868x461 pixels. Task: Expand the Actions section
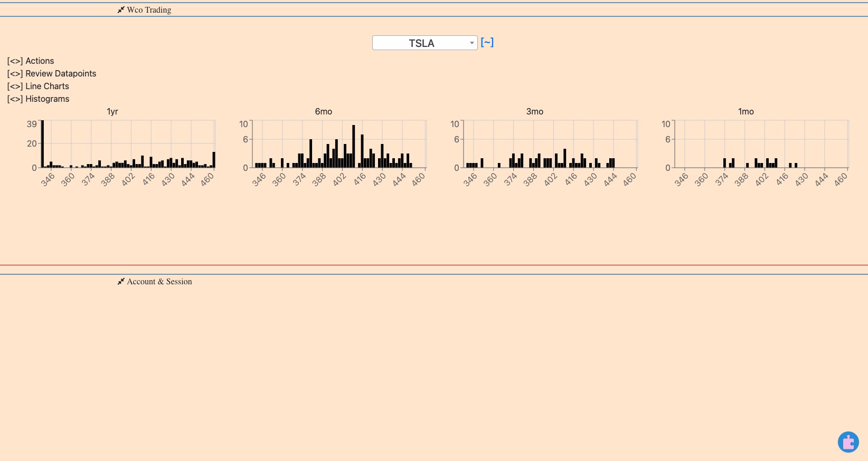pyautogui.click(x=31, y=61)
